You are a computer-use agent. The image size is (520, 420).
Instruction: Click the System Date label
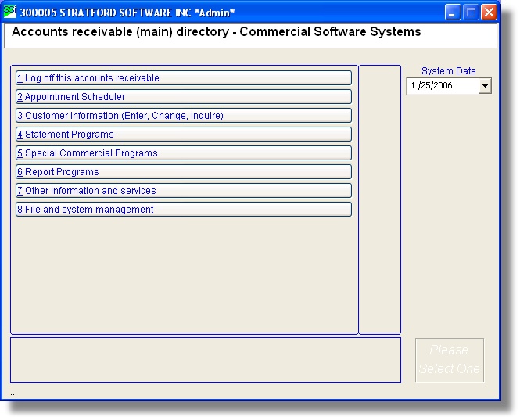pyautogui.click(x=448, y=71)
